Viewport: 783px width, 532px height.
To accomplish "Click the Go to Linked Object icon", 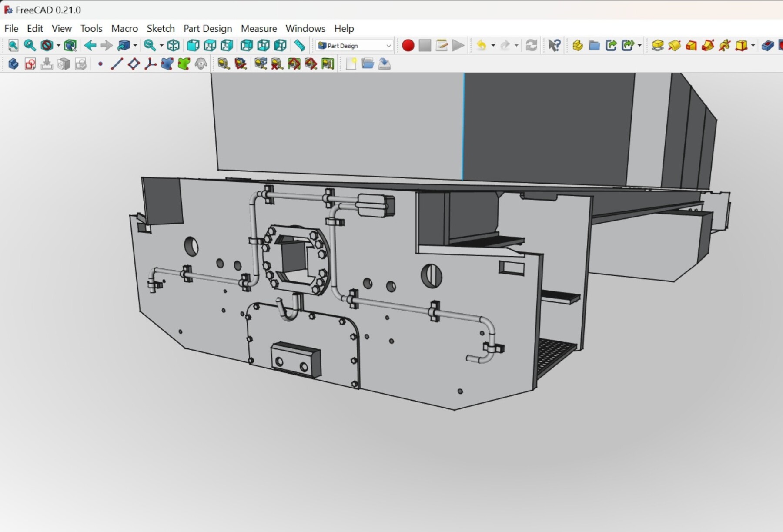I will point(124,45).
